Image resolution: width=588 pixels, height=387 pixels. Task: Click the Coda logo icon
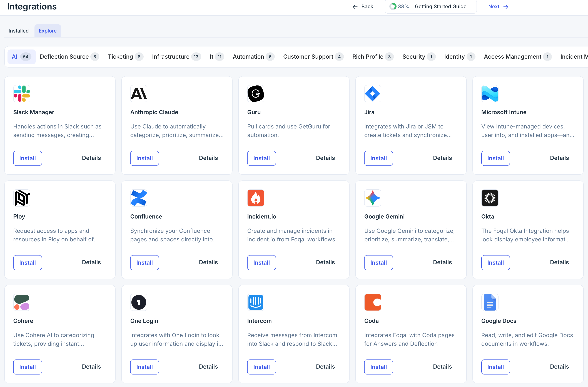pyautogui.click(x=373, y=302)
